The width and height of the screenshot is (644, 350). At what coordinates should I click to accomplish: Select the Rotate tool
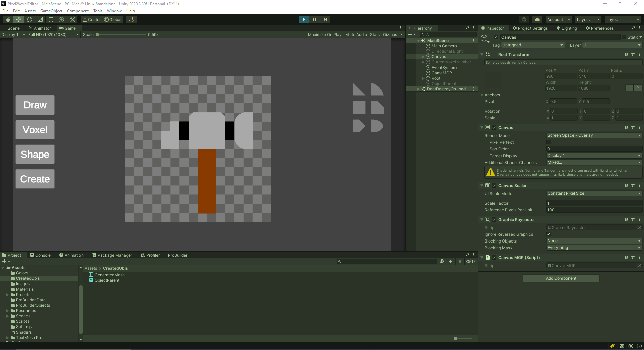tap(30, 19)
